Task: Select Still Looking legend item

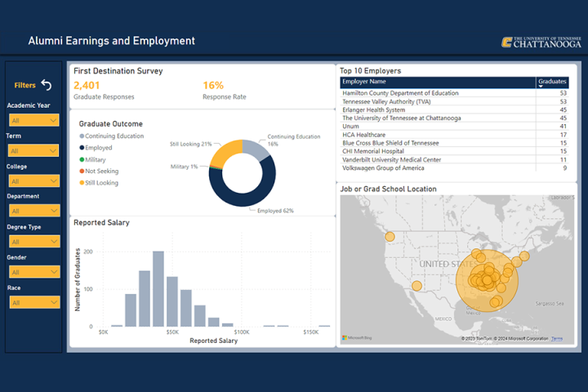Action: click(x=99, y=183)
